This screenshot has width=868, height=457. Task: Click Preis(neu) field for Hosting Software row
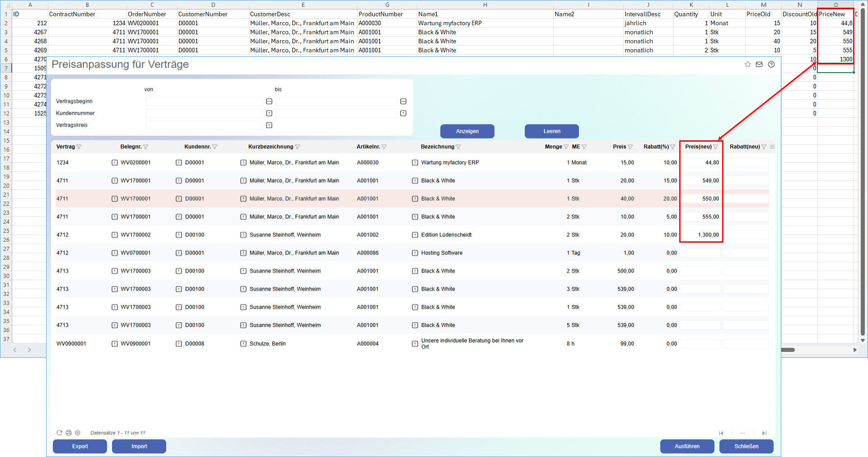coord(700,253)
